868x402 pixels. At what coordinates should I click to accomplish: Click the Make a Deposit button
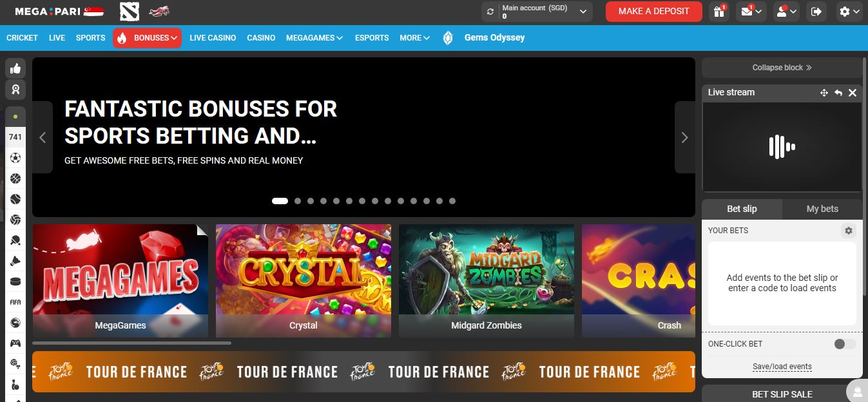click(654, 12)
